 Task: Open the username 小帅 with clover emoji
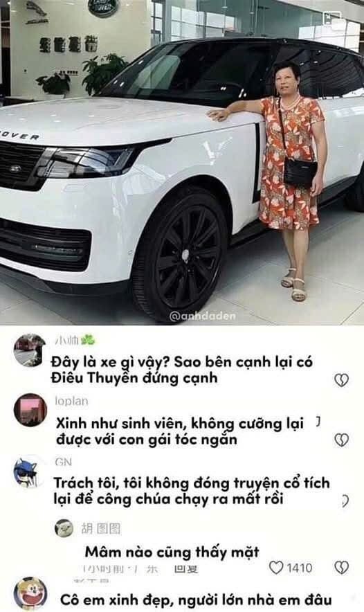[x=75, y=341]
